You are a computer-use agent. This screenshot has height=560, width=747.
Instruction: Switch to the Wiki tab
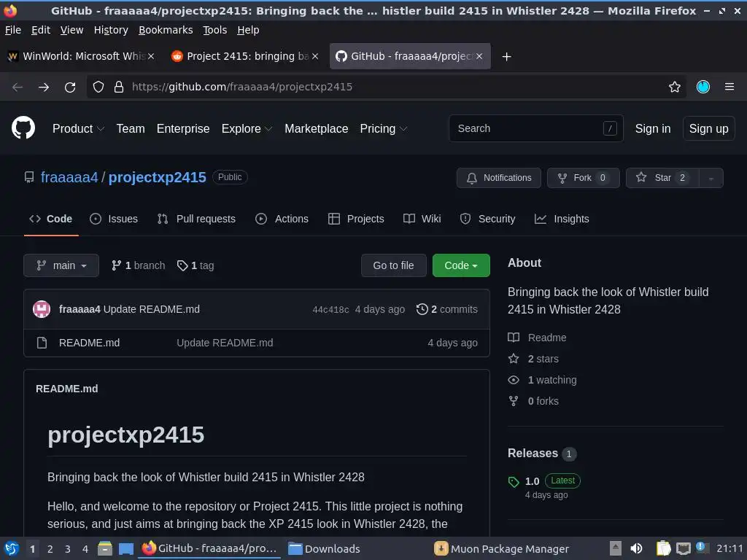click(422, 219)
